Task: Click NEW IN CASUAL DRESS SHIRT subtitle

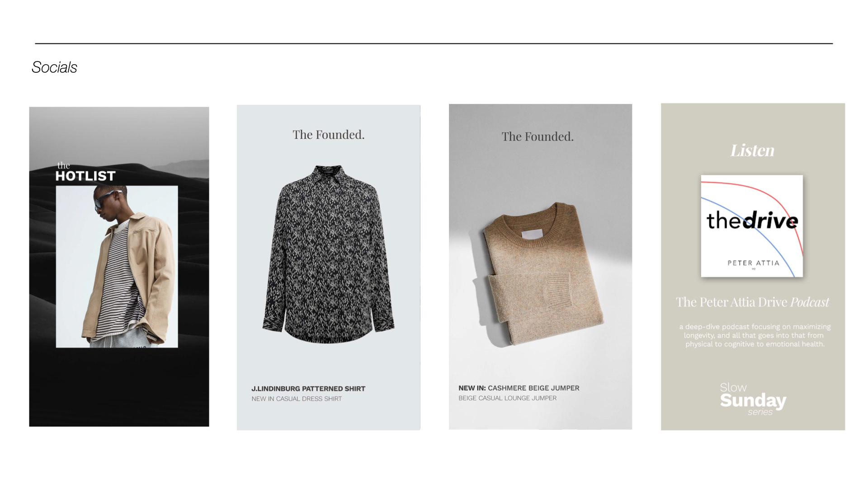Action: coord(297,399)
